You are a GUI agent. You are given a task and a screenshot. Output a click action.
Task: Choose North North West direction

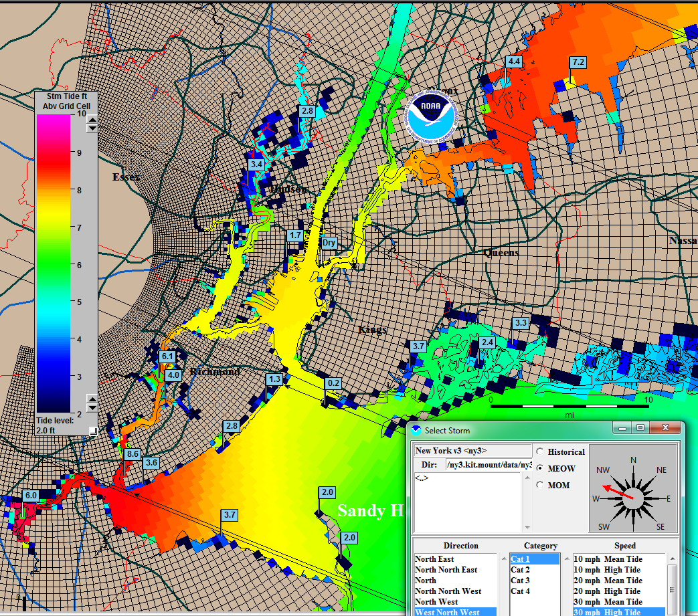pos(455,591)
